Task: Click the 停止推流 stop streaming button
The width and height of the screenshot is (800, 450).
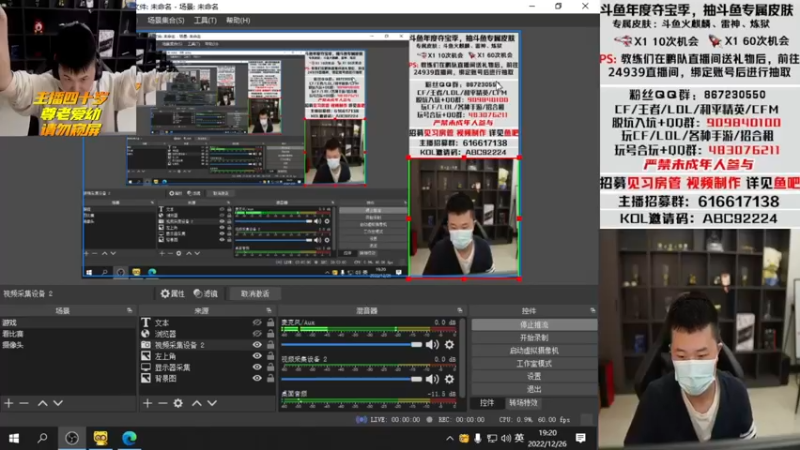Action: point(534,324)
